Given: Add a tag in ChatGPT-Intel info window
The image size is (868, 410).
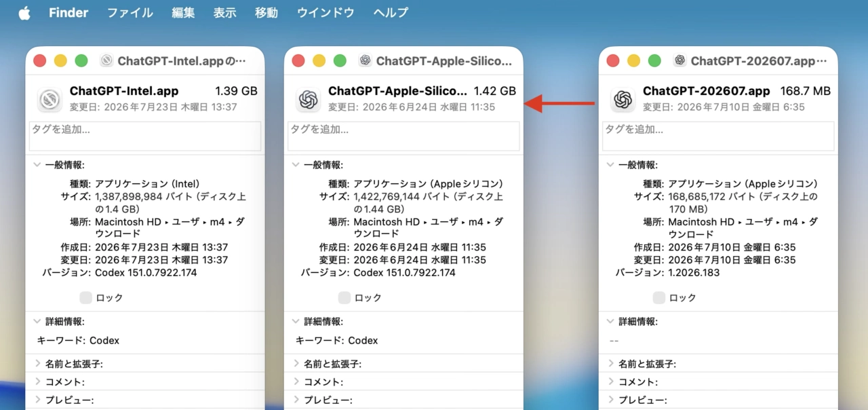Looking at the screenshot, I should (145, 136).
